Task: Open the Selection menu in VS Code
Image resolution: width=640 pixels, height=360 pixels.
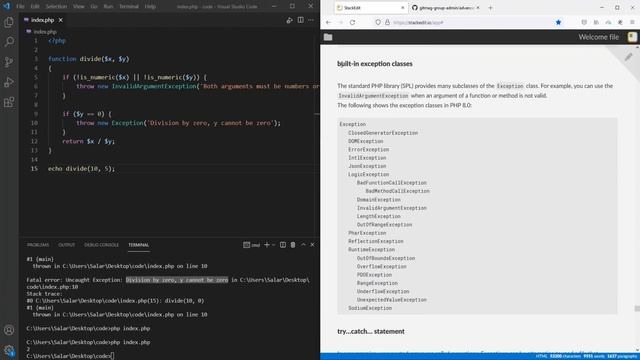Action: 56,7
